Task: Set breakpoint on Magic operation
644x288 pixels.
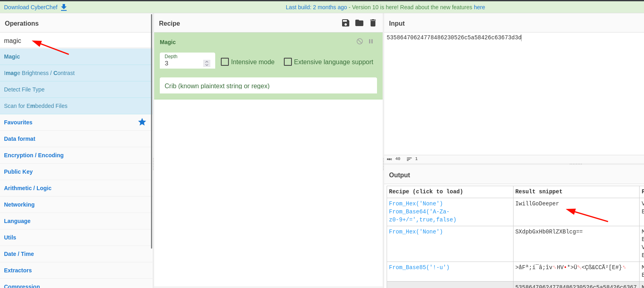Action: 371,41
